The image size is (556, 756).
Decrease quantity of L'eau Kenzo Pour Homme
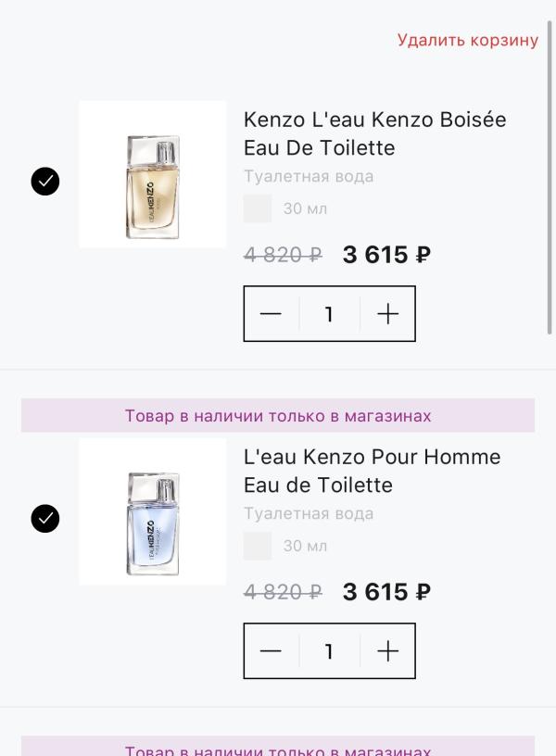(271, 651)
